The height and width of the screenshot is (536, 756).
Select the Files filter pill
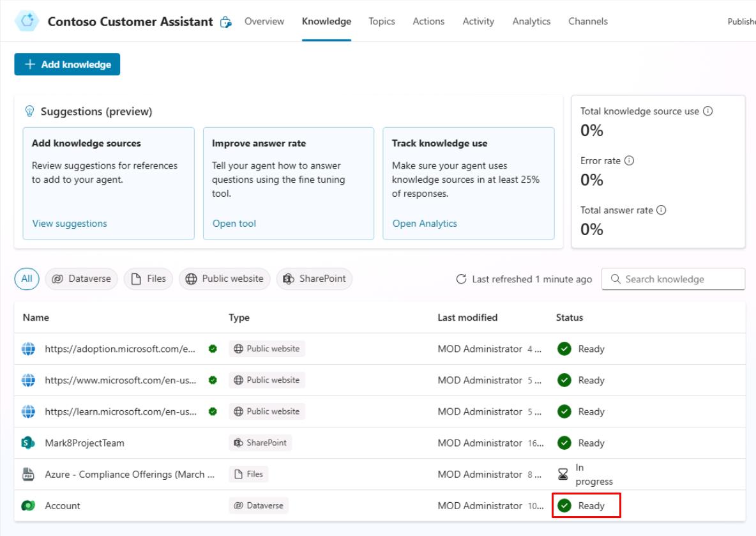pos(148,279)
